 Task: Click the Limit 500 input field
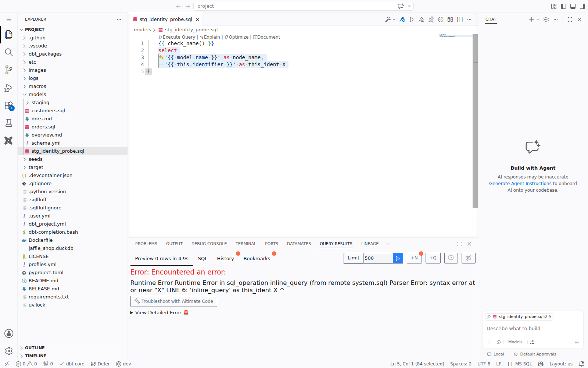click(378, 258)
